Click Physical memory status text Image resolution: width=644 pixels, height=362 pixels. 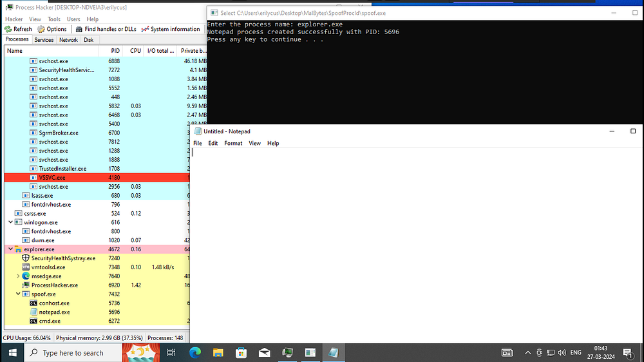[99, 338]
